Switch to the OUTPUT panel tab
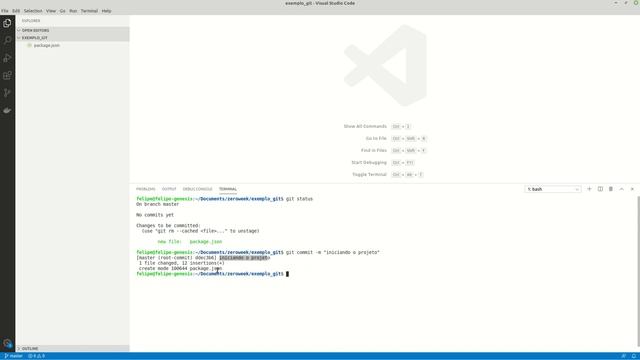The width and height of the screenshot is (640, 360). pos(169,189)
